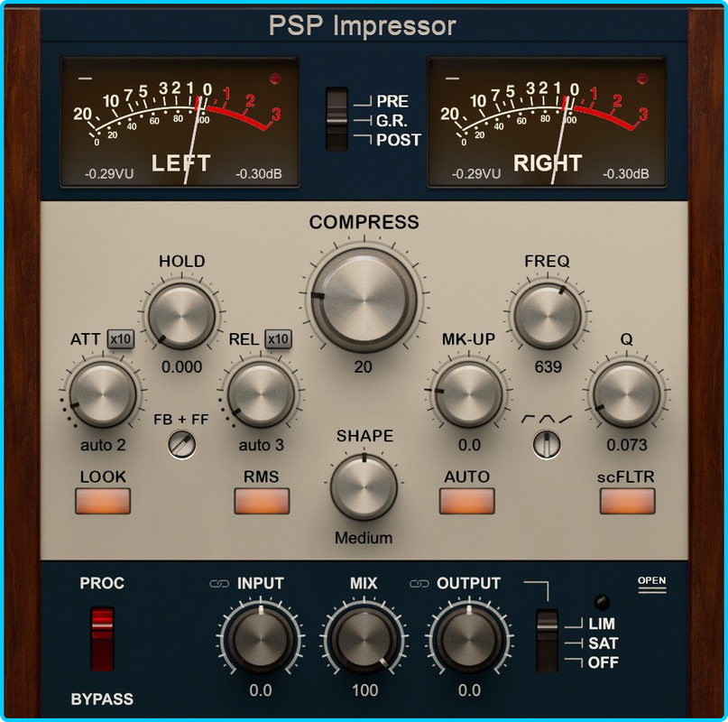The width and height of the screenshot is (728, 722).
Task: Click the high-shelf filter shape icon
Action: [x=565, y=419]
